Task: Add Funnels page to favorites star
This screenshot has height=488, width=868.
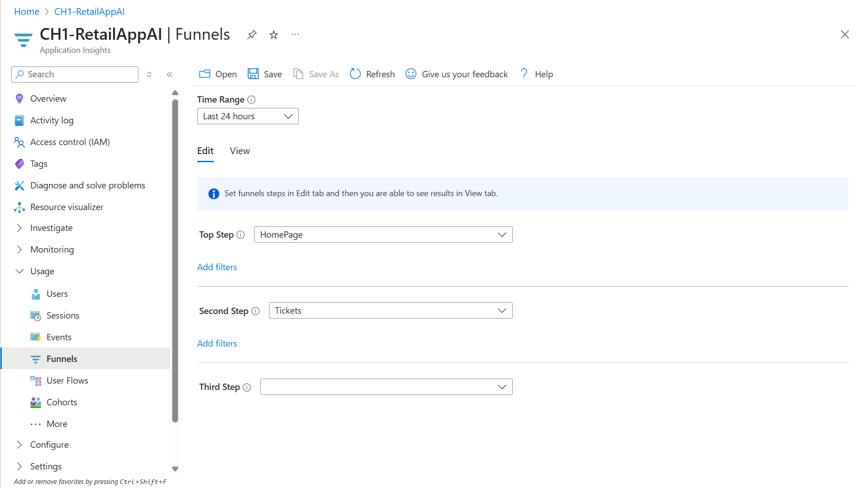Action: pos(274,35)
